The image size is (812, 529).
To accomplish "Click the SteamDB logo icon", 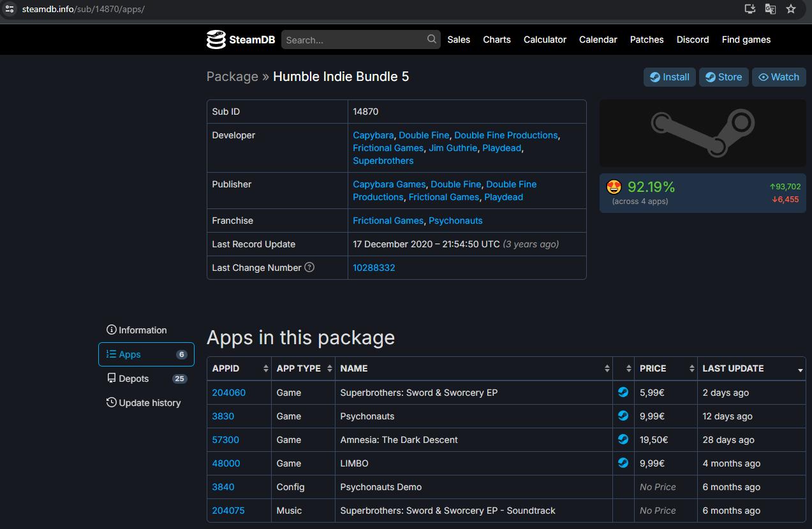I will coord(216,40).
